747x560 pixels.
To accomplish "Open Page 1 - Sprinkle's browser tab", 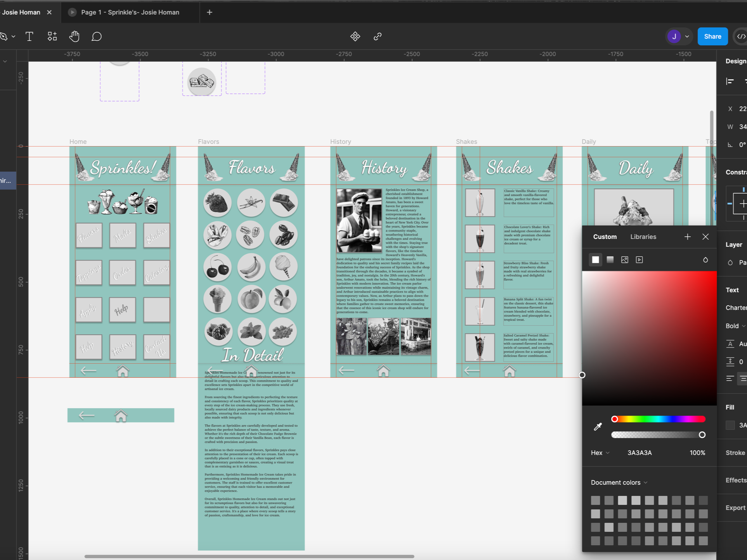I will (x=130, y=12).
